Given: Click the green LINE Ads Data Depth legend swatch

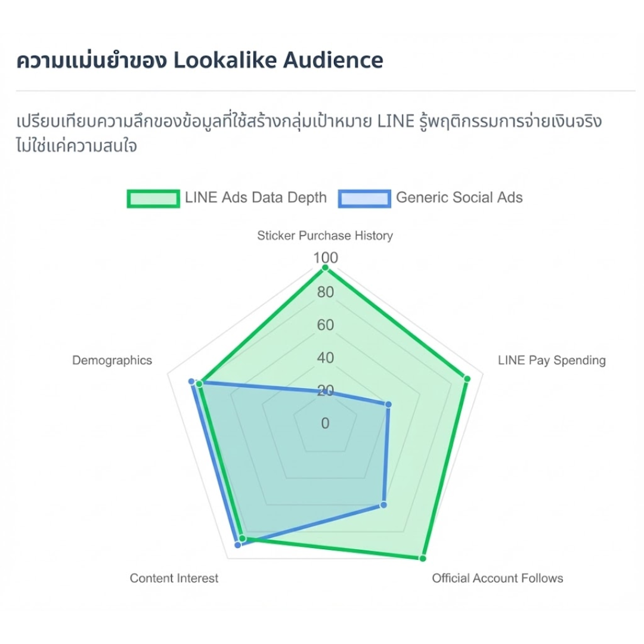Looking at the screenshot, I should point(153,198).
